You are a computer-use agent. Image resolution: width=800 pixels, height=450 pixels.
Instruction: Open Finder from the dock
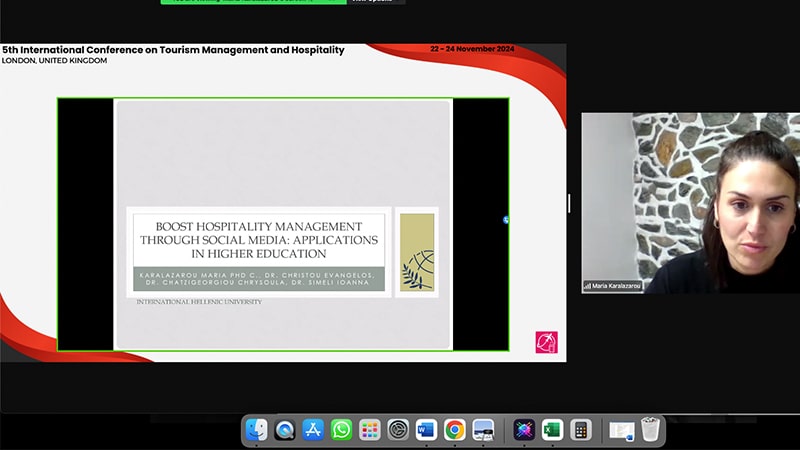(x=257, y=430)
